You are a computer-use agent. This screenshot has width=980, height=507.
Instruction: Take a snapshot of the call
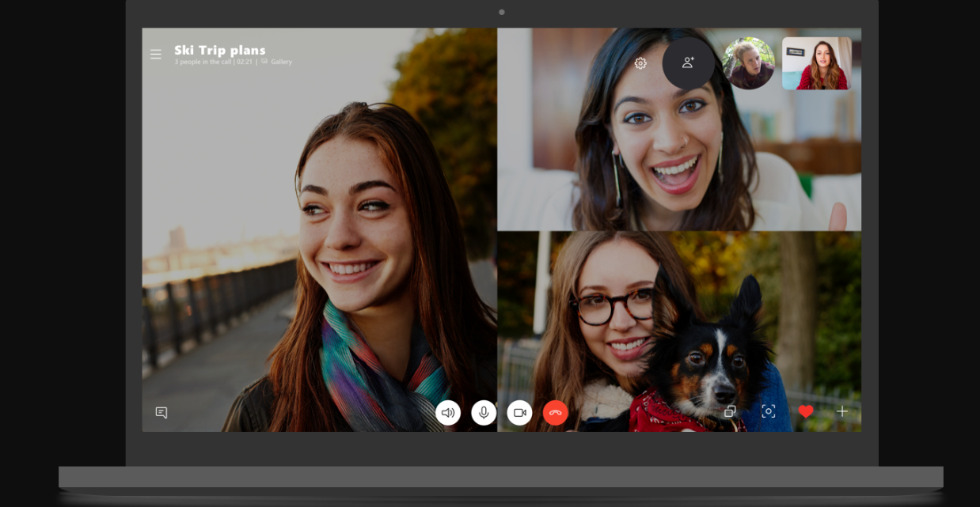(768, 411)
